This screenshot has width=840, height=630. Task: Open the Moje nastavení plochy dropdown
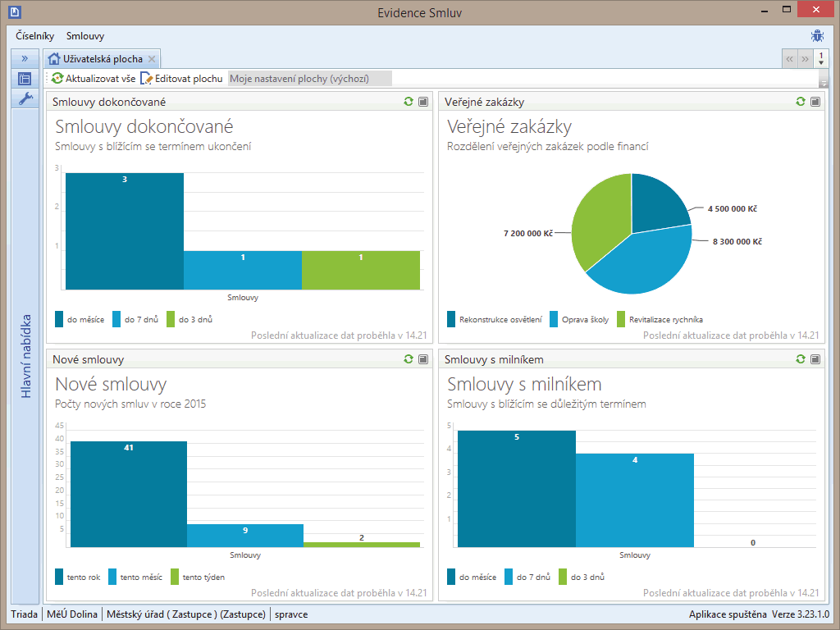click(x=309, y=79)
